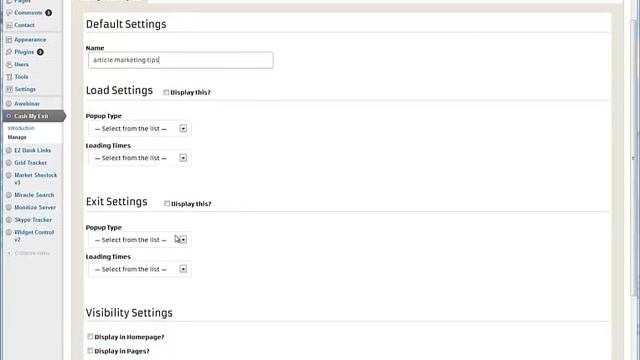
Task: Open the Skype Tracker page
Action: pyautogui.click(x=33, y=220)
